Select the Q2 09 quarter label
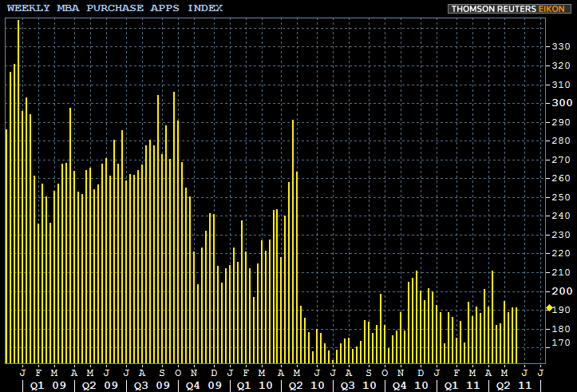The image size is (577, 392). (99, 385)
